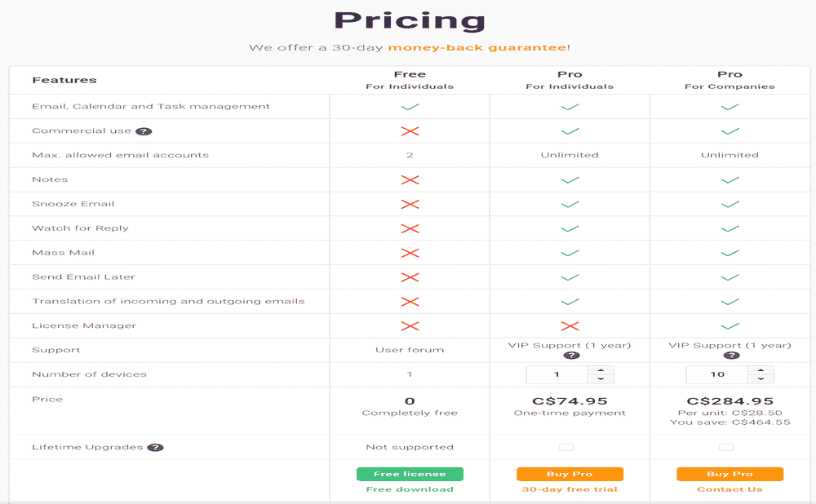Screen dimensions: 816x504
Task: Decrease device count for Pro Companies
Action: click(x=761, y=379)
